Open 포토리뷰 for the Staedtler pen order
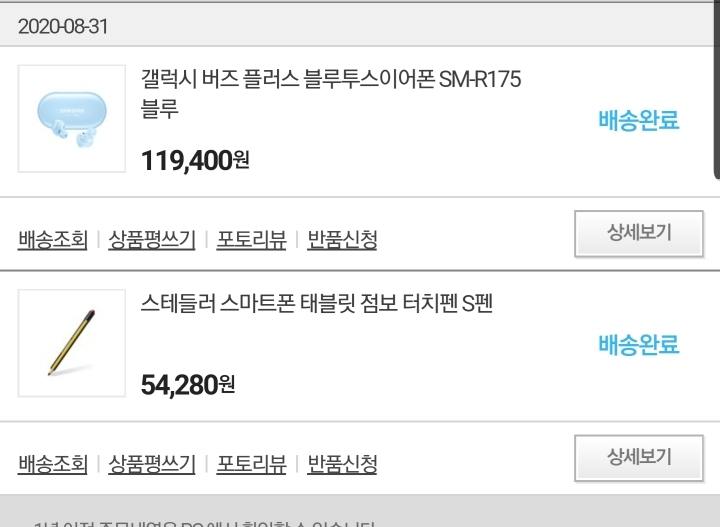Screen dimensions: 720x527 tap(251, 465)
